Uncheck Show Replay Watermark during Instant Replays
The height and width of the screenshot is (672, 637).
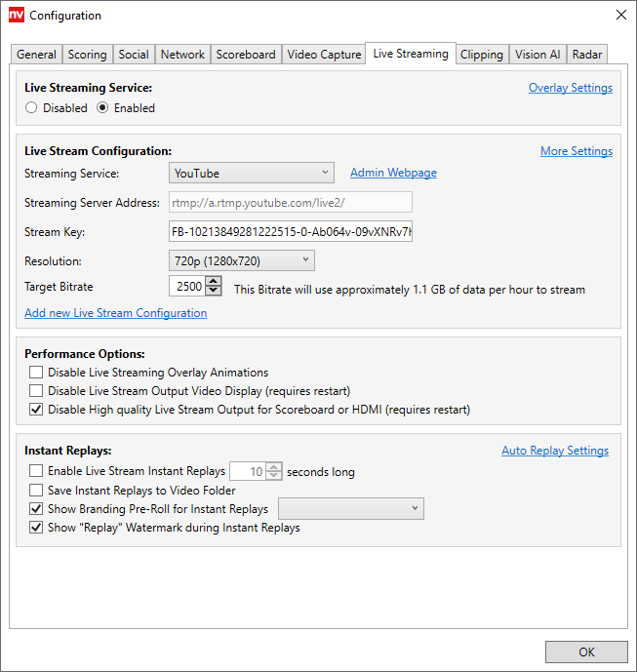(x=36, y=528)
